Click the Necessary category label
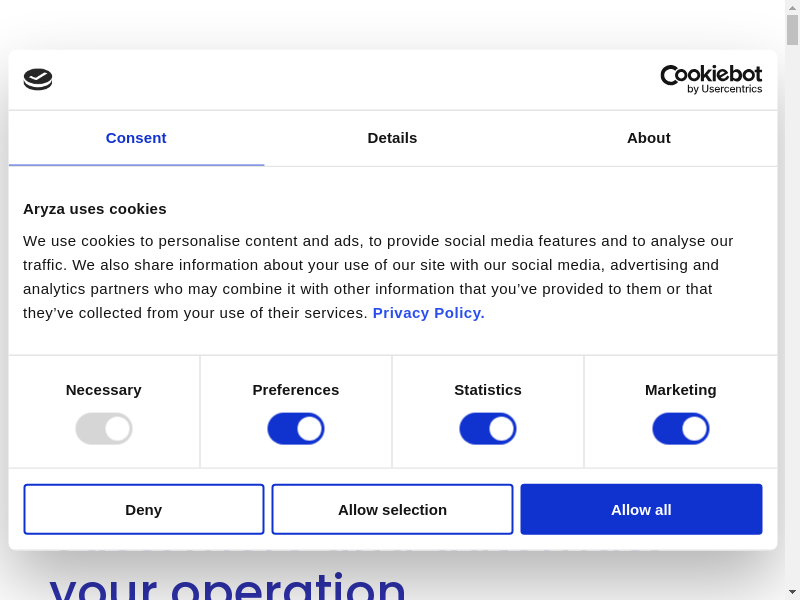The image size is (800, 600). point(104,390)
